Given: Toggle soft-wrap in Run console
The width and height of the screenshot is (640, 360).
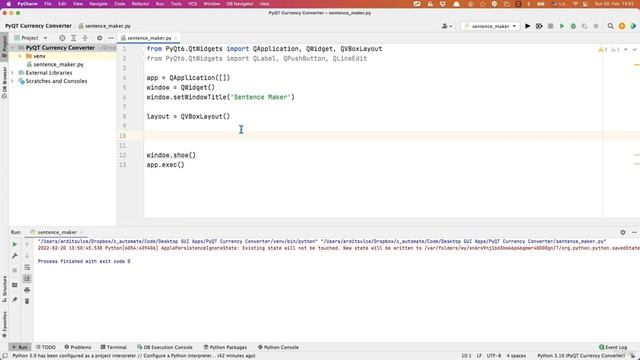Looking at the screenshot, I should 27,267.
